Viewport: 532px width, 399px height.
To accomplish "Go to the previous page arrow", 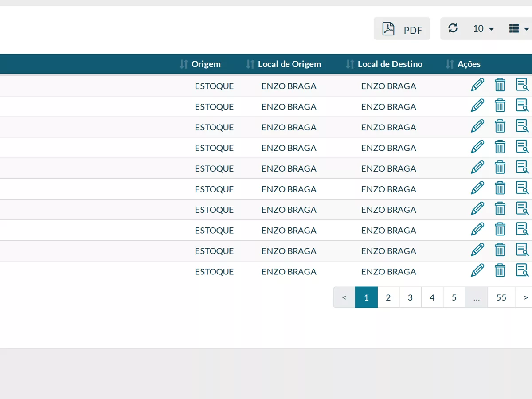I will click(x=344, y=297).
